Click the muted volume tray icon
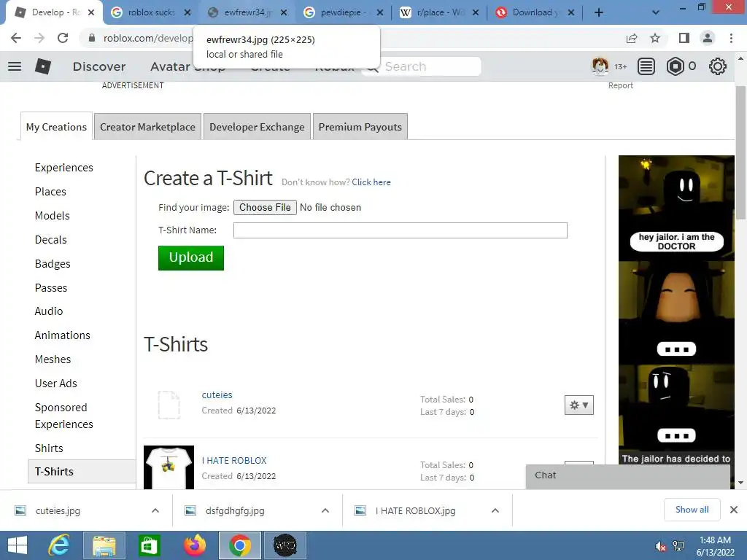 [661, 546]
